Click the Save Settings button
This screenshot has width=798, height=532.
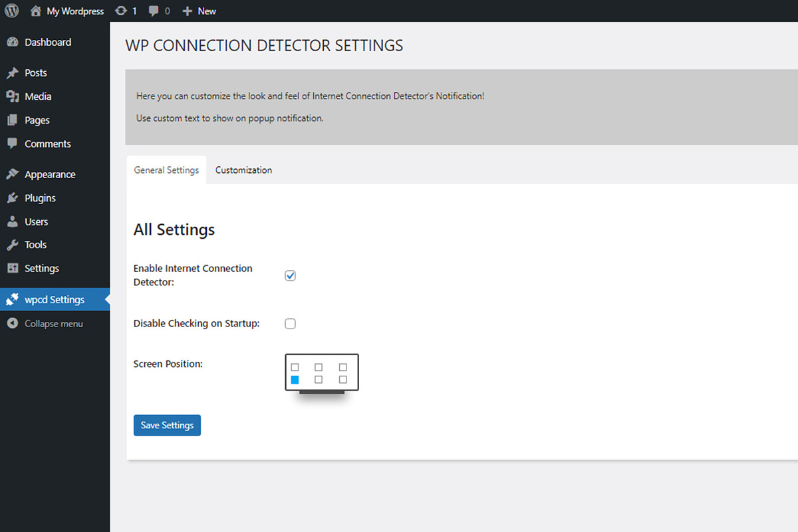point(167,425)
